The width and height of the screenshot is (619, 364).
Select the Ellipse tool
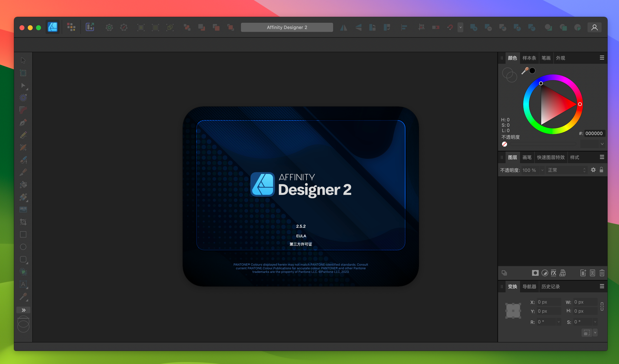23,247
